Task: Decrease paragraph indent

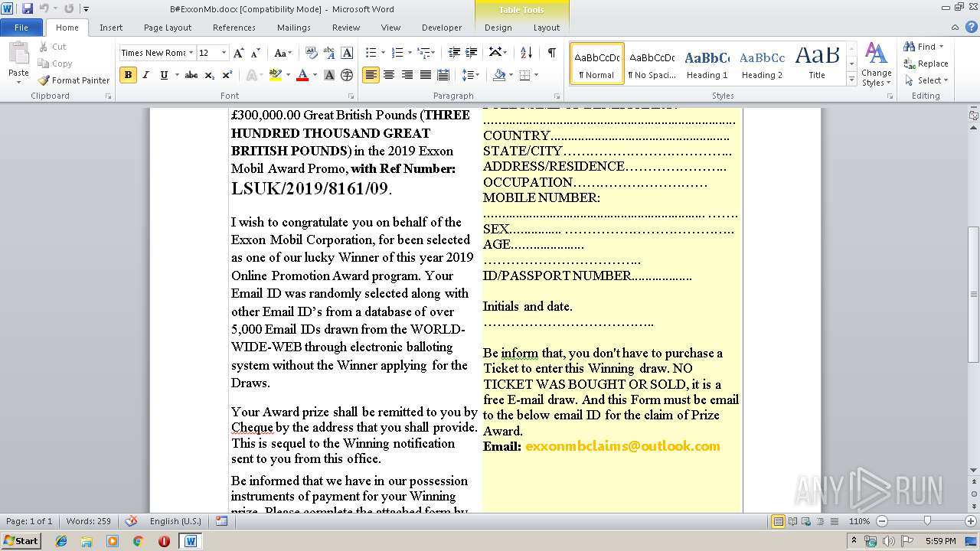Action: pyautogui.click(x=454, y=53)
